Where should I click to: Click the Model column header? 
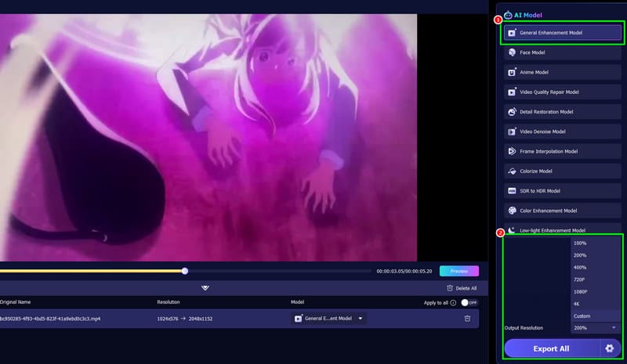297,302
